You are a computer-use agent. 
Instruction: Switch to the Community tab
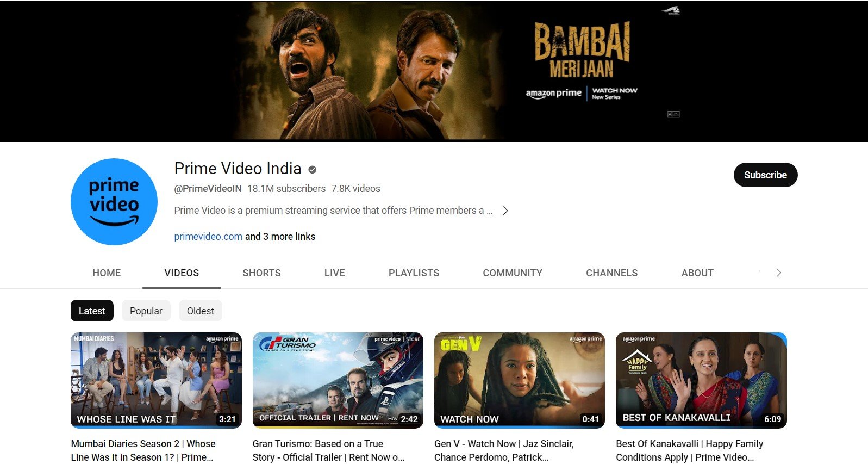coord(513,273)
